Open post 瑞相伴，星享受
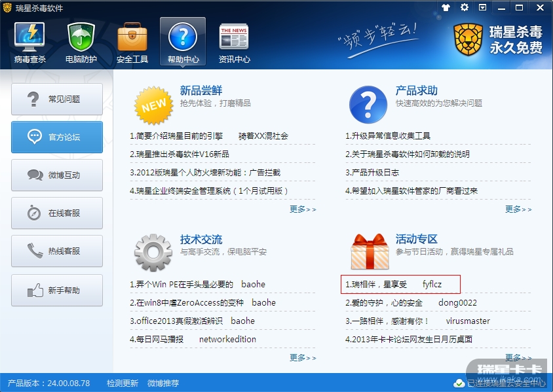This screenshot has width=553, height=392. pyautogui.click(x=376, y=284)
